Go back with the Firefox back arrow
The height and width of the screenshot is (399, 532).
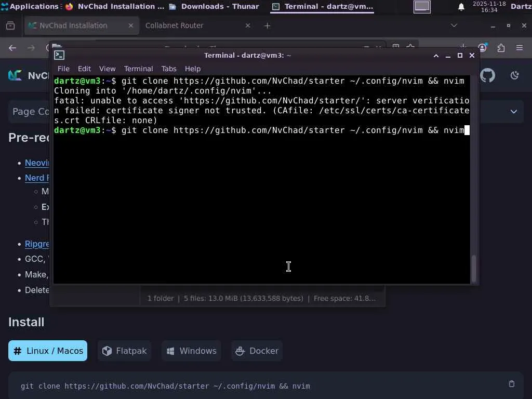[12, 48]
